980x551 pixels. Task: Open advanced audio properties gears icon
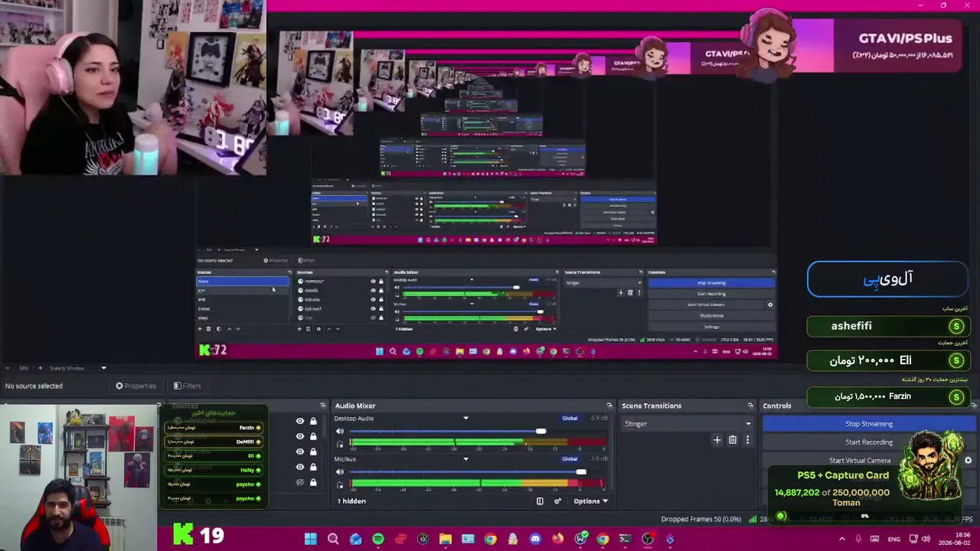tap(557, 501)
